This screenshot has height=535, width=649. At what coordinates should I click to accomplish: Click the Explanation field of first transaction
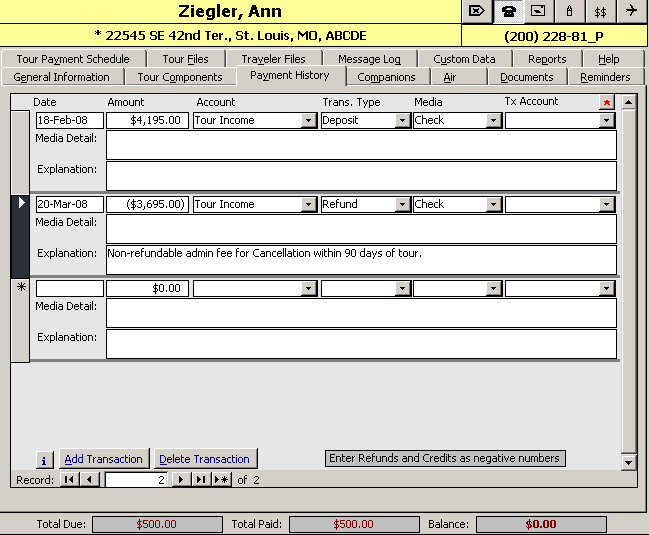tap(361, 176)
